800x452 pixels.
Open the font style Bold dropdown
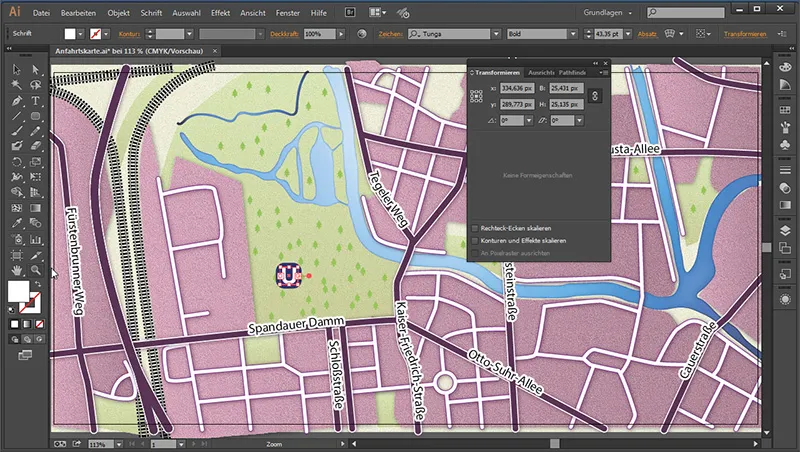point(573,34)
